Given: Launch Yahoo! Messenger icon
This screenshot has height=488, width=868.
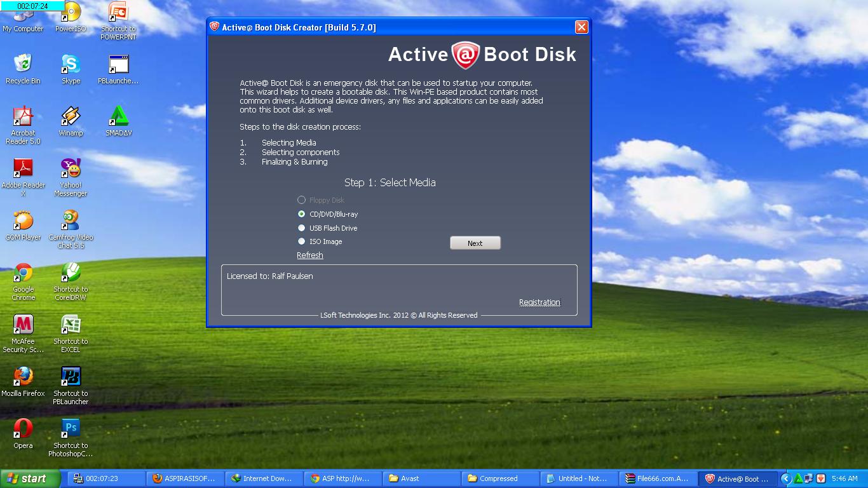Looking at the screenshot, I should 71,177.
